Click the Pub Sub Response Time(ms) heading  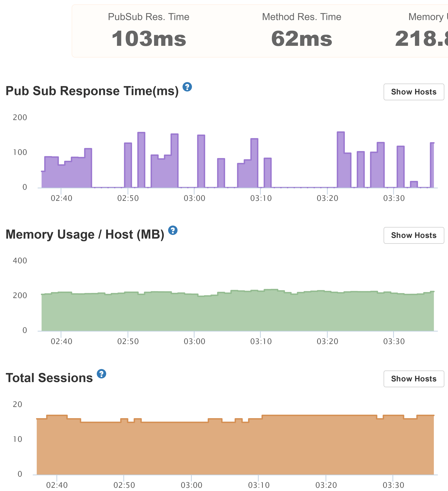pos(92,91)
